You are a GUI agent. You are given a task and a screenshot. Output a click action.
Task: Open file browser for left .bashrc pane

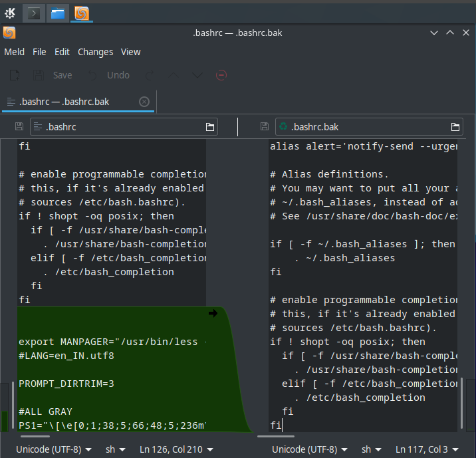click(x=209, y=126)
